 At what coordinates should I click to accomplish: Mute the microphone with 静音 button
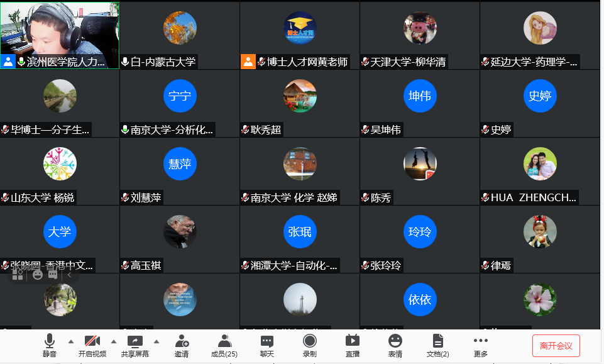coord(49,346)
